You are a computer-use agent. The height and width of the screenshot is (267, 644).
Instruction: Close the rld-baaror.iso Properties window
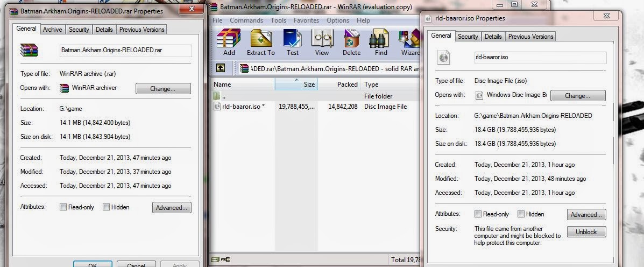point(606,16)
